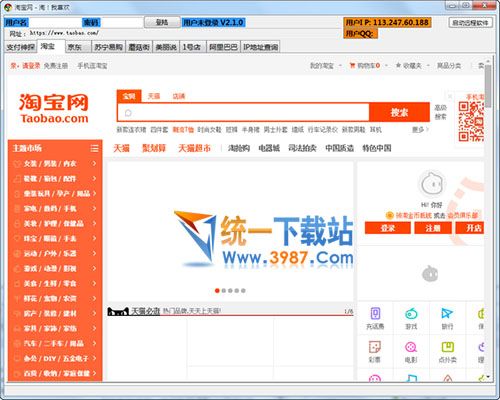Open the 更多 hot-search expander

[x=420, y=129]
